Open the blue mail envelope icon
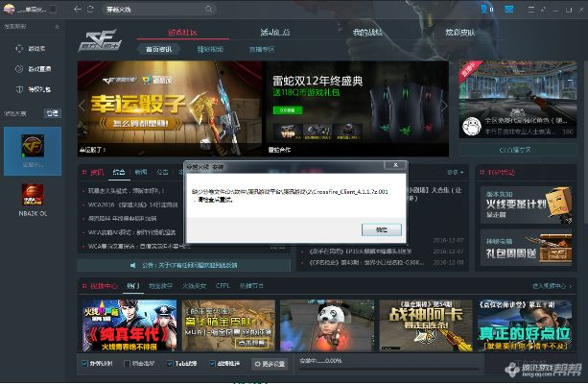This screenshot has width=588, height=384. [509, 9]
